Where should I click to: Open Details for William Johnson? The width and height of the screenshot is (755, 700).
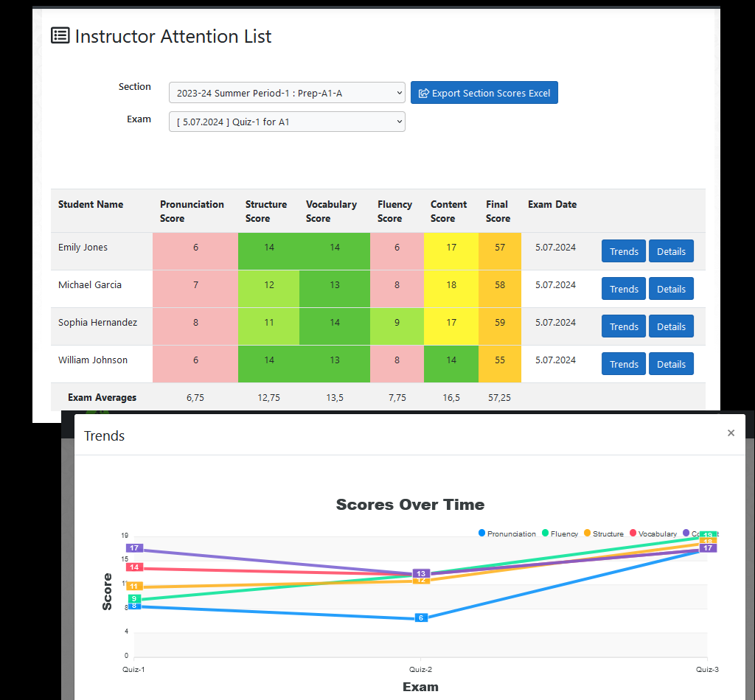tap(671, 364)
